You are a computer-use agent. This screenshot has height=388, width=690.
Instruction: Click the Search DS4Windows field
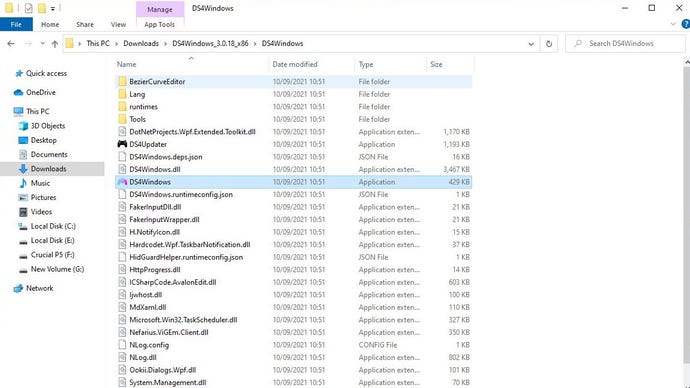click(x=625, y=44)
